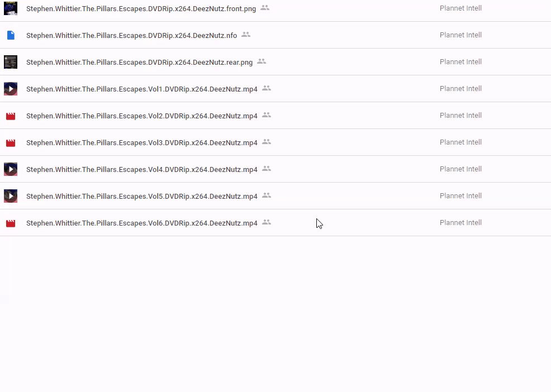Click the red video icon for Vol6
Image resolution: width=551 pixels, height=392 pixels.
[11, 223]
